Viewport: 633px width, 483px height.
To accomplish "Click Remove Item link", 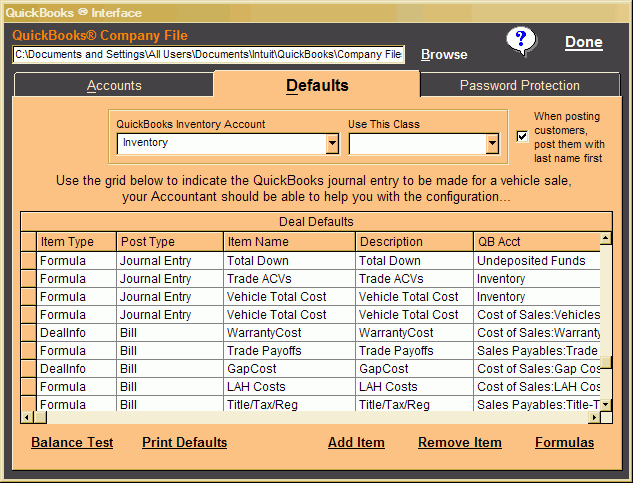I will coord(460,442).
